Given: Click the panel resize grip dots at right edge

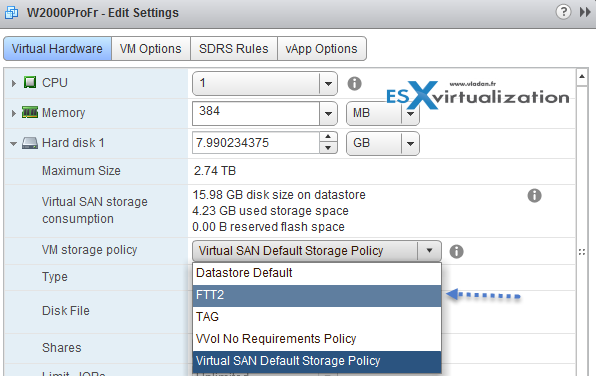Looking at the screenshot, I should click(582, 252).
